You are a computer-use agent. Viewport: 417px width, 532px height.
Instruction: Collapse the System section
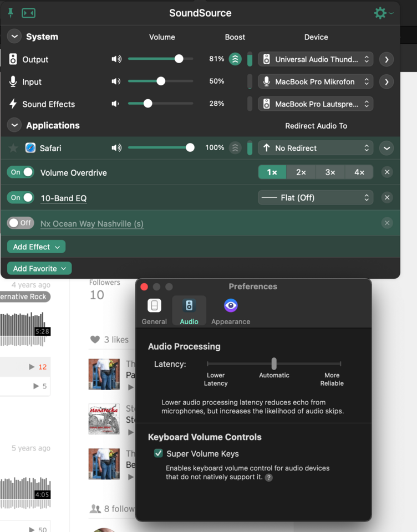click(x=14, y=37)
